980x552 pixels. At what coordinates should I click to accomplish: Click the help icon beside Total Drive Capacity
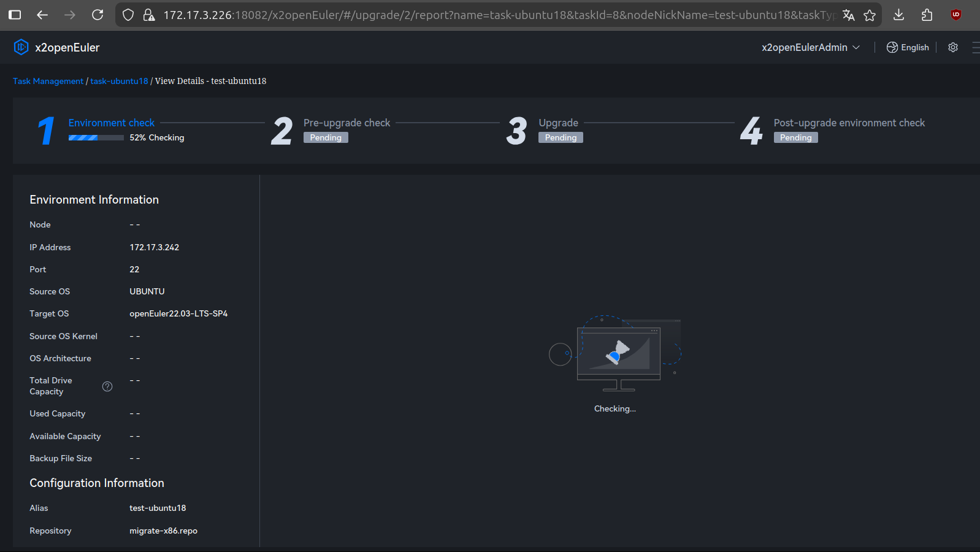[107, 386]
